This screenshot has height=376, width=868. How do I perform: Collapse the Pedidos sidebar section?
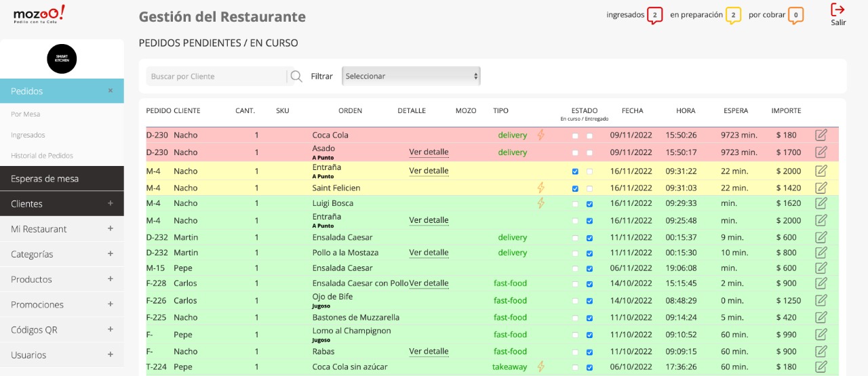111,91
